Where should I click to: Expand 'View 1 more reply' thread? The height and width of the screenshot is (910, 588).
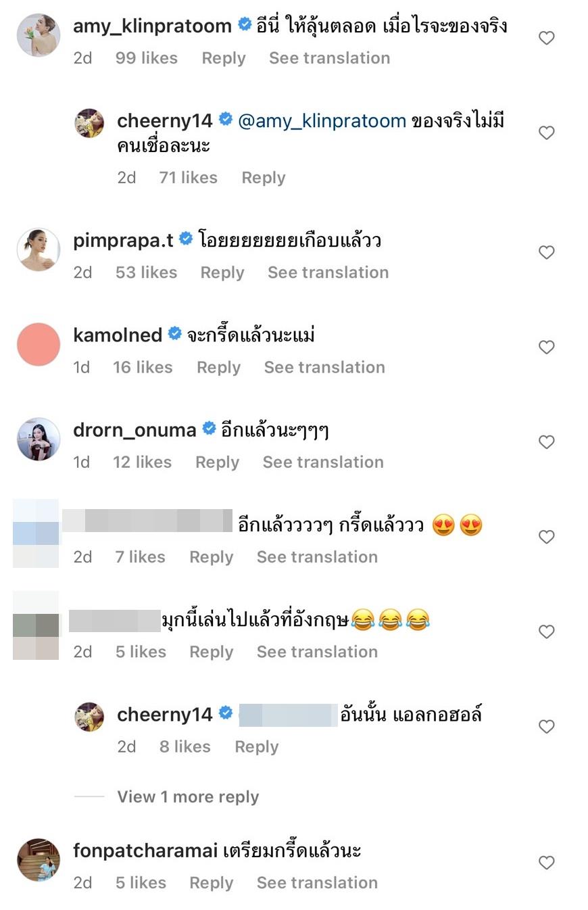pos(187,796)
